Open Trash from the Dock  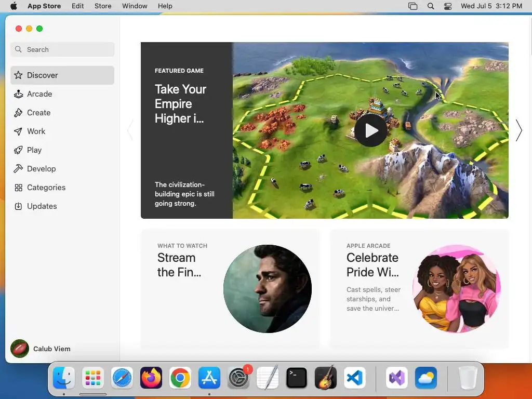(468, 378)
